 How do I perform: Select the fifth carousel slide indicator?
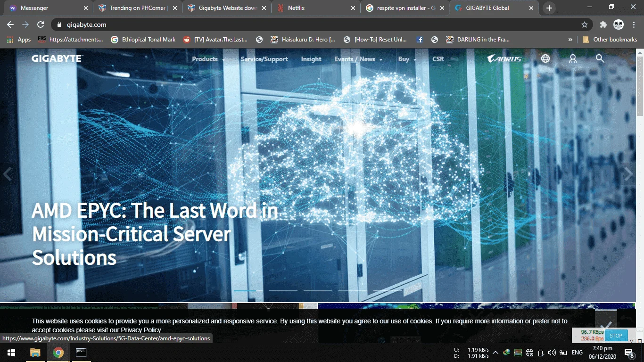click(x=388, y=290)
